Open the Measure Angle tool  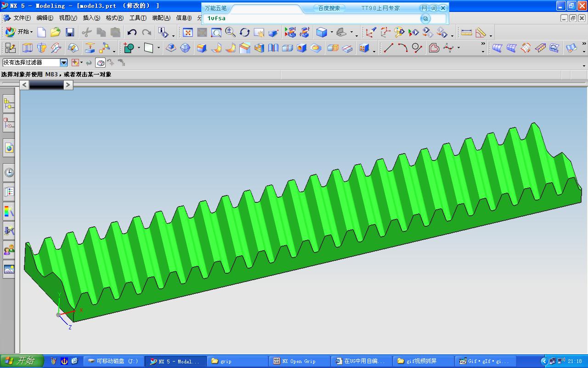point(481,32)
